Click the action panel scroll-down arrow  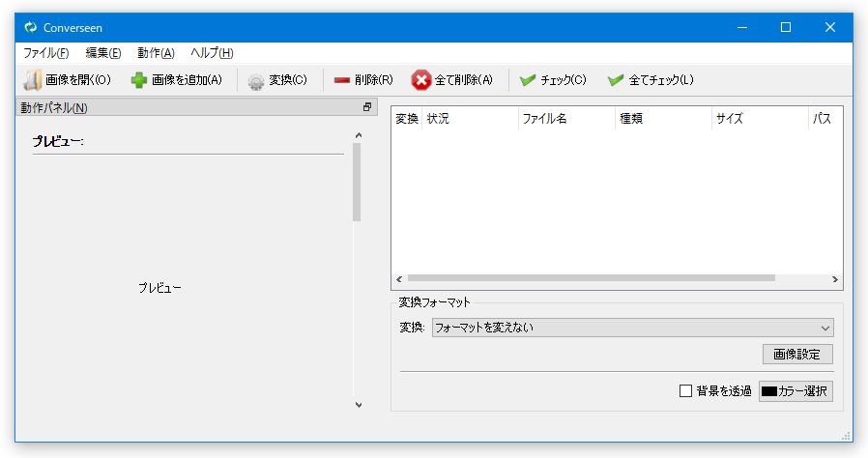pyautogui.click(x=359, y=405)
